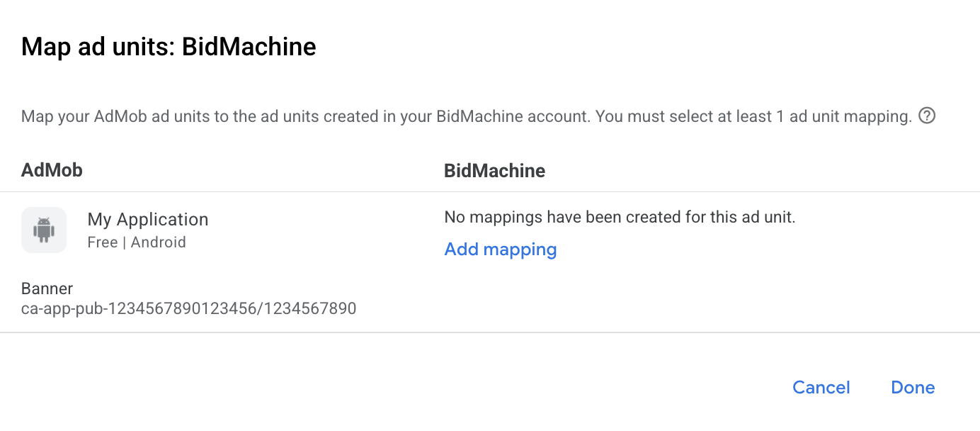Click the word Free under app name

pyautogui.click(x=102, y=242)
